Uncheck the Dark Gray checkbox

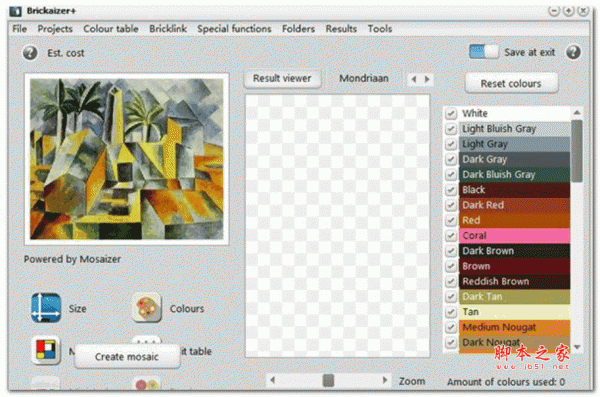pyautogui.click(x=451, y=159)
